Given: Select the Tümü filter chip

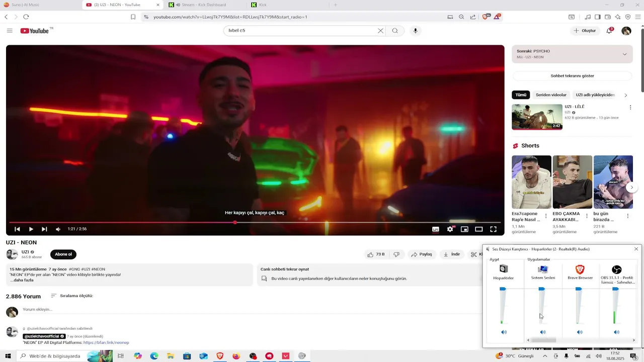Looking at the screenshot, I should 521,95.
